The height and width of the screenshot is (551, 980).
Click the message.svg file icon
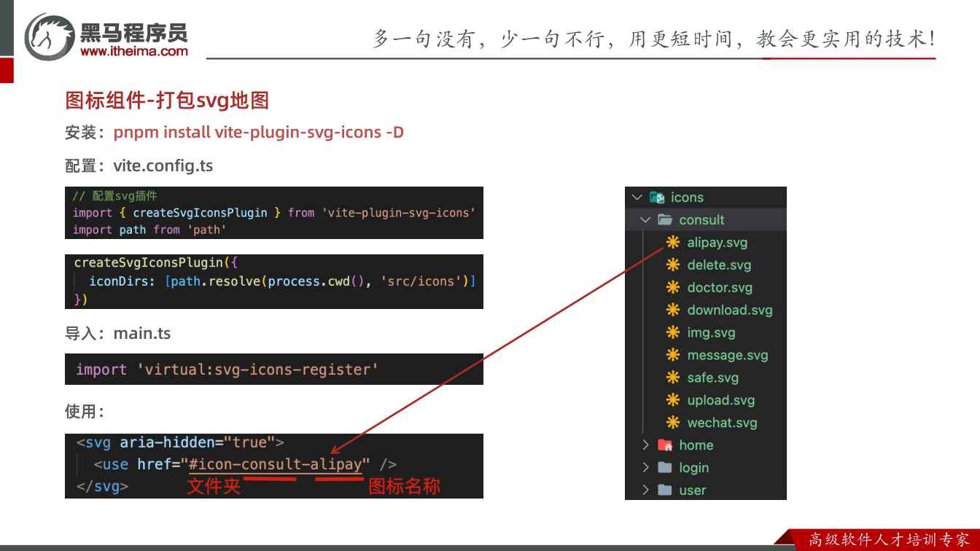pos(673,356)
